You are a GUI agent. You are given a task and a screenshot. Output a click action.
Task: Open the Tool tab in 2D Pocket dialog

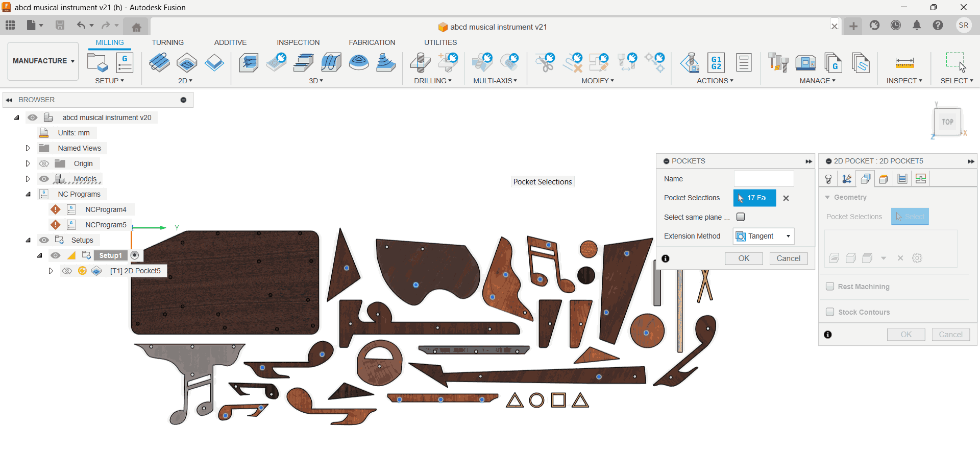click(828, 179)
